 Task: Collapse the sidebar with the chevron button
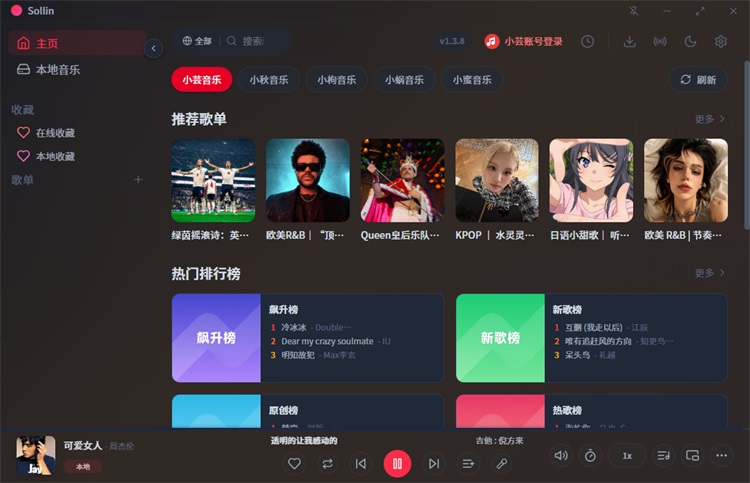(x=154, y=48)
